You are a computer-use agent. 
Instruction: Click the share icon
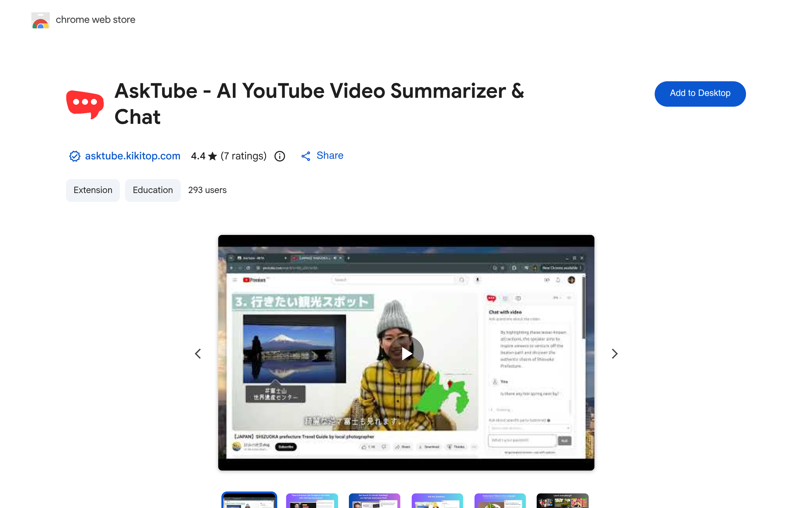point(306,156)
